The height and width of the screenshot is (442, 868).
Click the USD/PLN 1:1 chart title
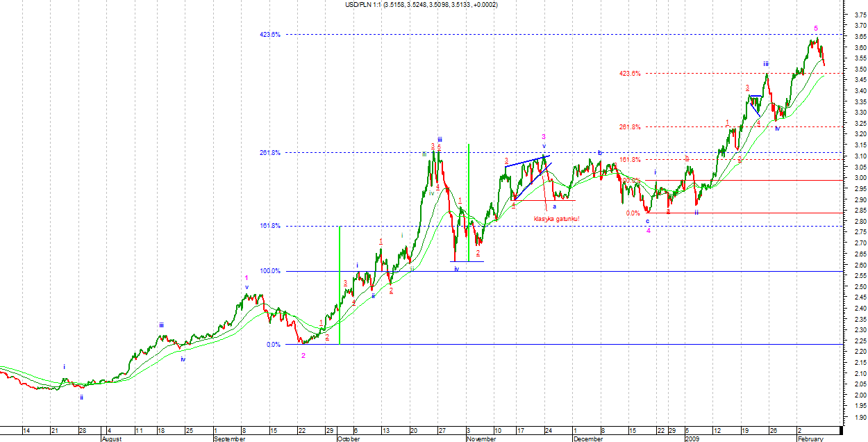coord(421,5)
